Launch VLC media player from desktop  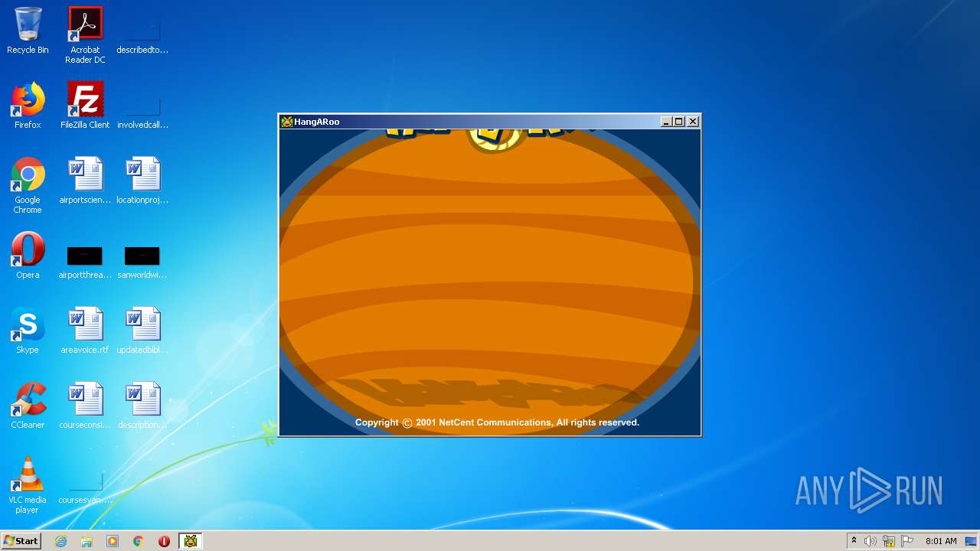tap(28, 485)
